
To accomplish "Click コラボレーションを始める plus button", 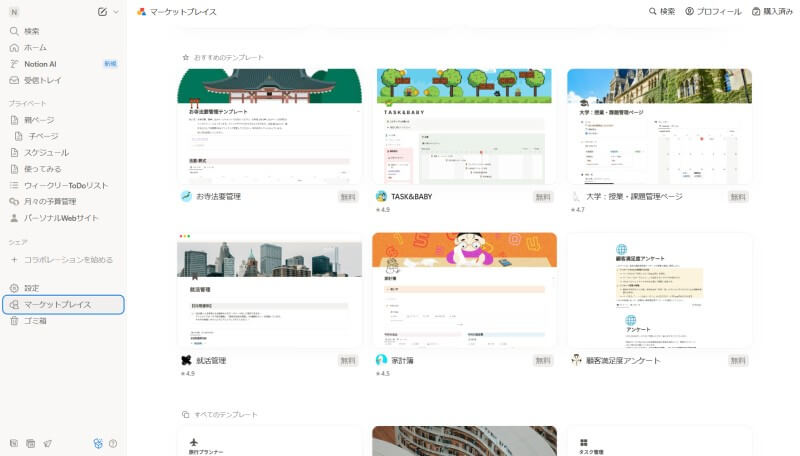I will 14,259.
